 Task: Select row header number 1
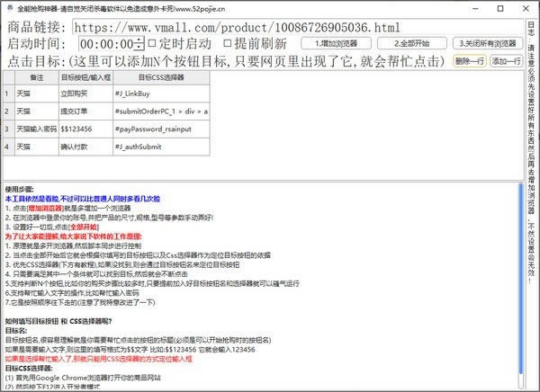coord(9,94)
